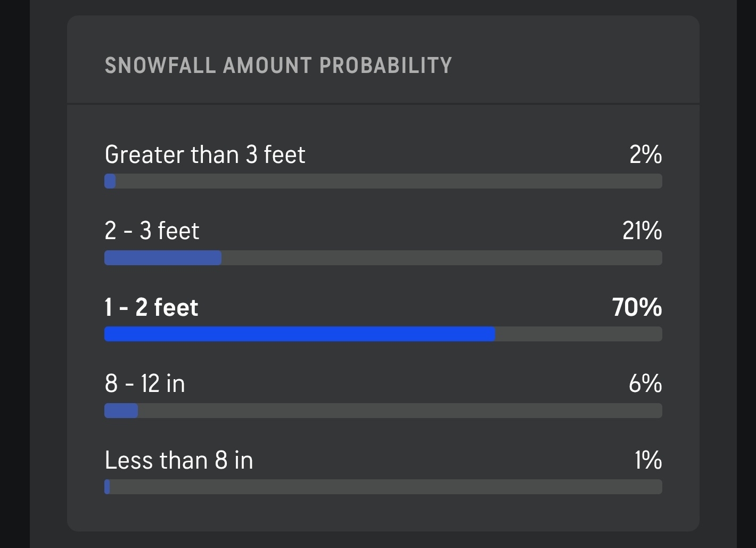Screen dimensions: 756x548
Task: Select the bold 1 - 2 feet label
Action: [151, 308]
